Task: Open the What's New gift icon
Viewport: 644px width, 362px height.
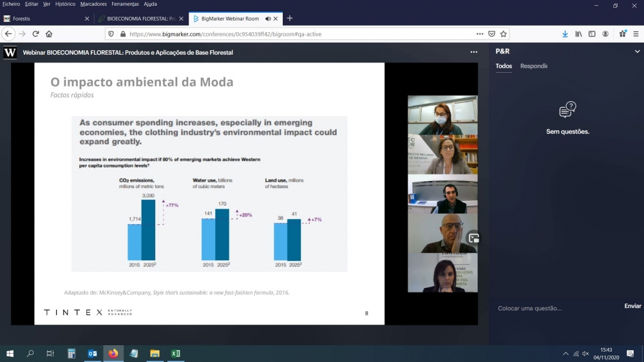Action: point(623,34)
